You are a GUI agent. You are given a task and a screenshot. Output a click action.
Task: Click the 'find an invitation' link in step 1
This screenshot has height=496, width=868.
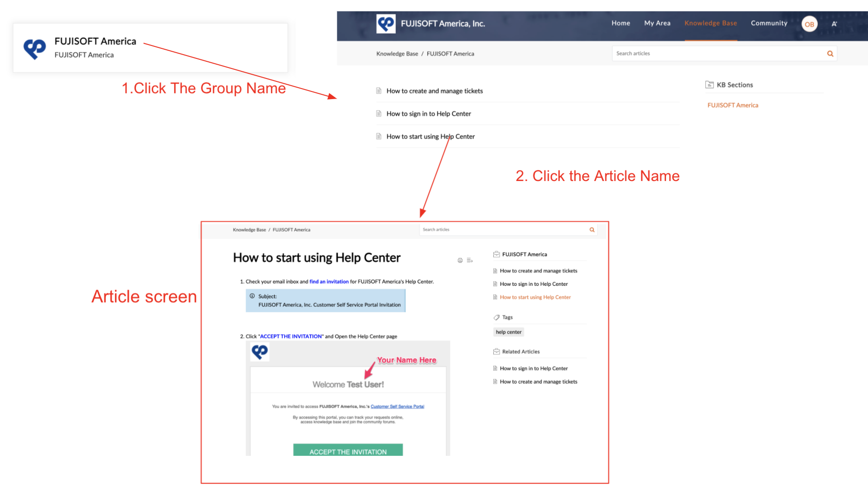[329, 282]
